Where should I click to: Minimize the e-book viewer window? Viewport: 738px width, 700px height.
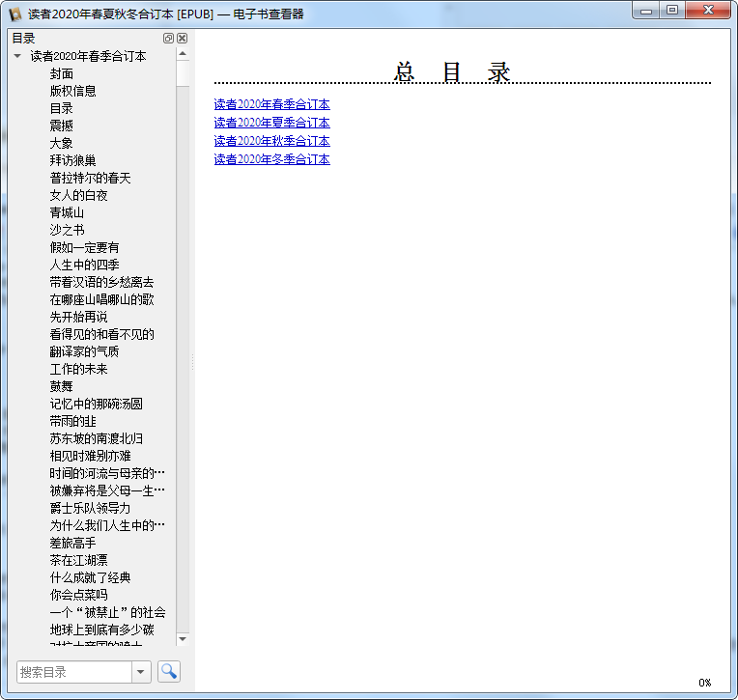coord(646,11)
